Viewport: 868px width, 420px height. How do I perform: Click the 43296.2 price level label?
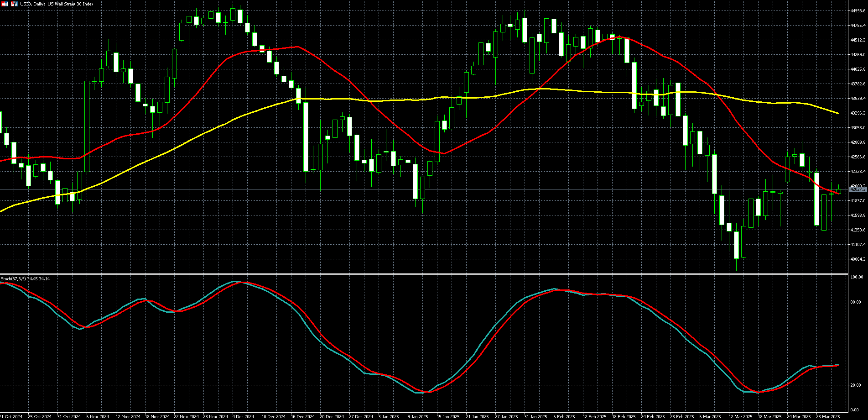[x=858, y=113]
